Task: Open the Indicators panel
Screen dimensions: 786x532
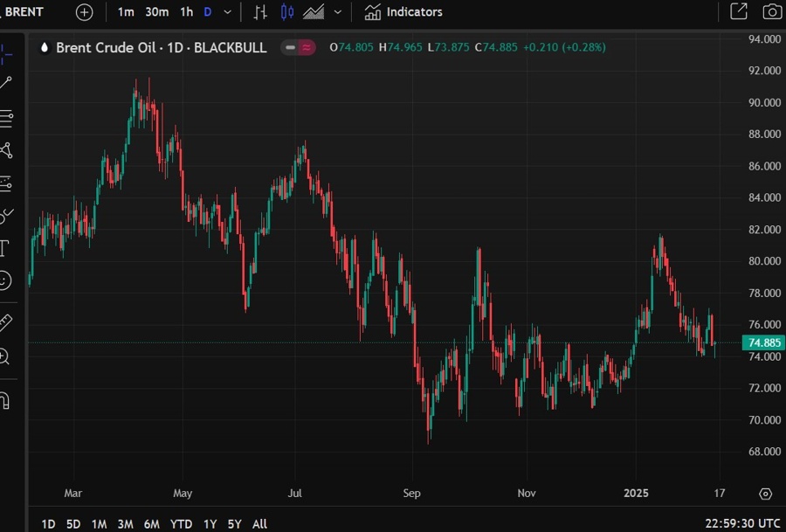Action: pos(403,12)
